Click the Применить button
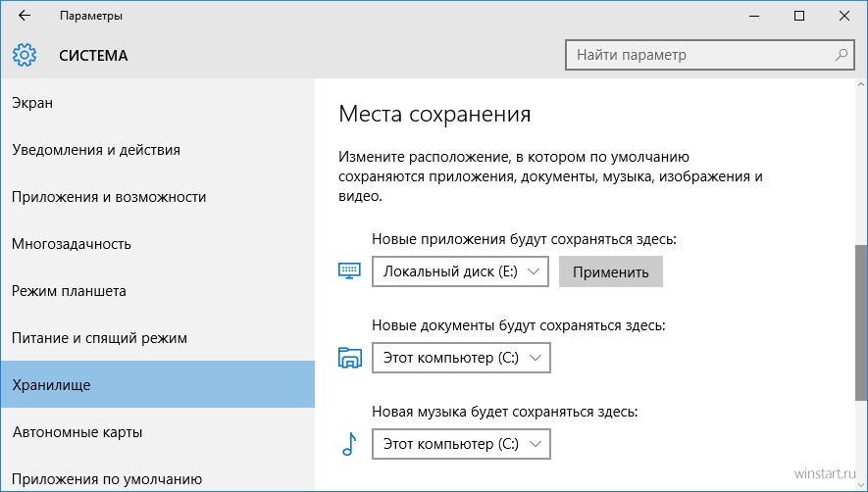This screenshot has width=868, height=492. pyautogui.click(x=611, y=271)
